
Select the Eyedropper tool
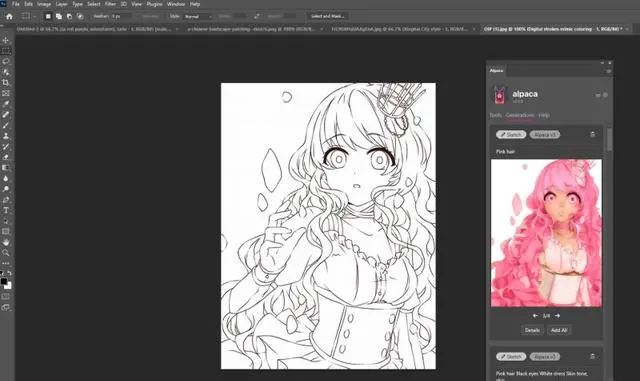tap(6, 104)
